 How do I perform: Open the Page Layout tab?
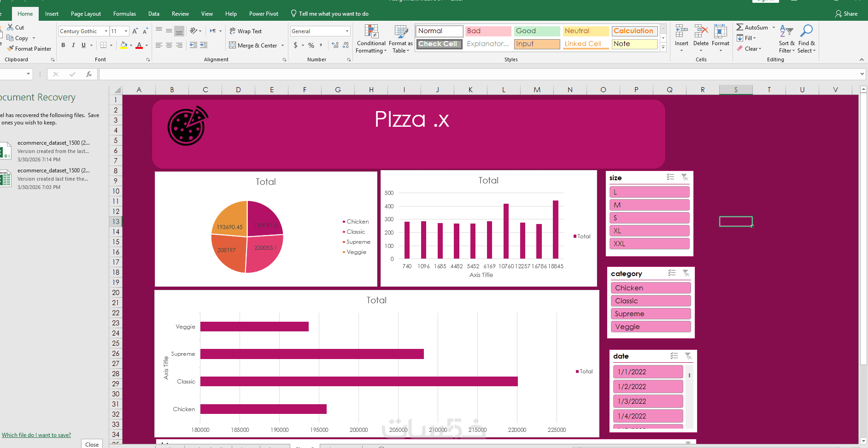[x=86, y=14]
